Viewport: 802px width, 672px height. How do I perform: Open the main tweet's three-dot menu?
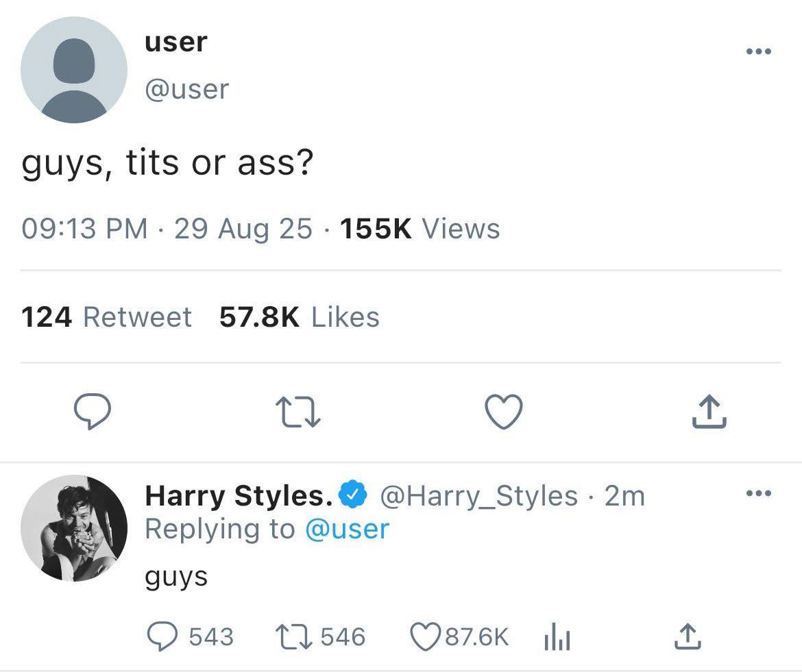[759, 51]
